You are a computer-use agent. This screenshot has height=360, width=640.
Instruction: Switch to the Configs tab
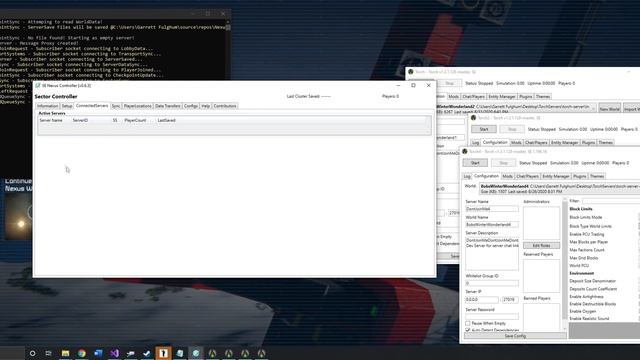(191, 106)
